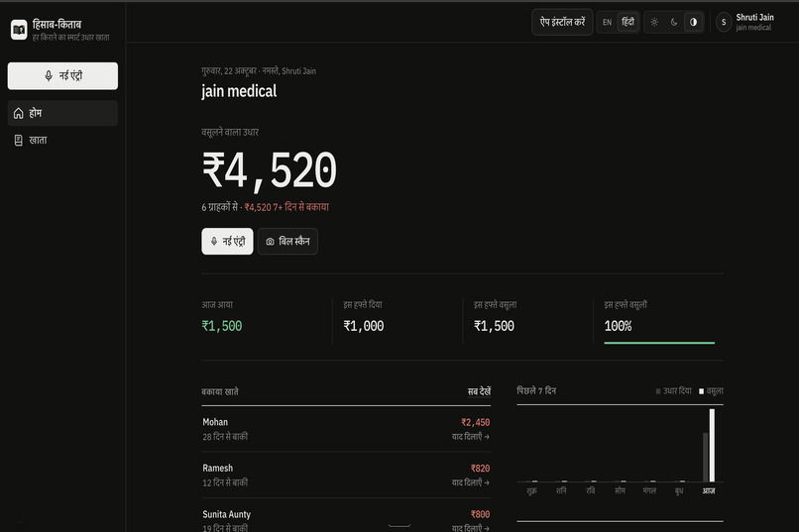This screenshot has width=799, height=532.
Task: Switch language to हिंदी
Action: (x=628, y=22)
